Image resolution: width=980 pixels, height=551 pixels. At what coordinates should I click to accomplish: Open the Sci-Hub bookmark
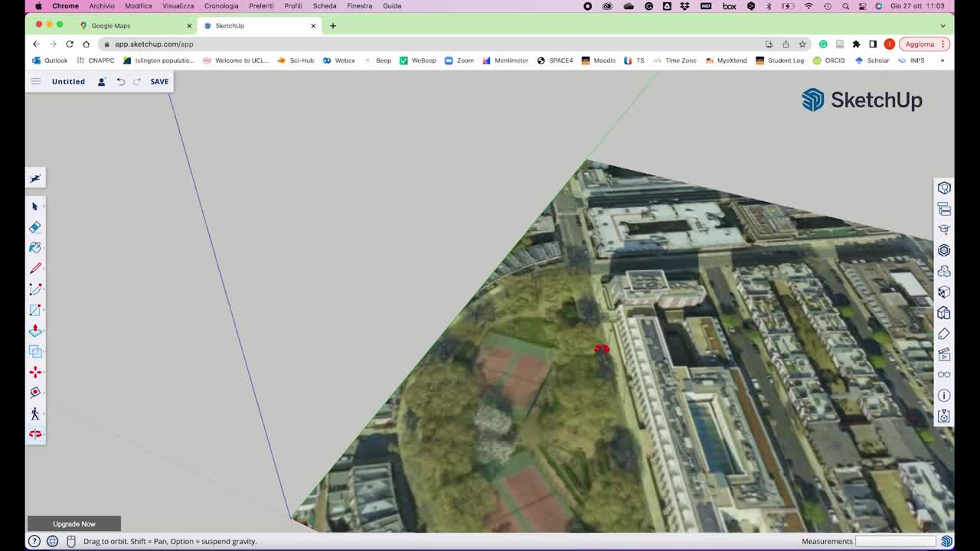(x=296, y=60)
